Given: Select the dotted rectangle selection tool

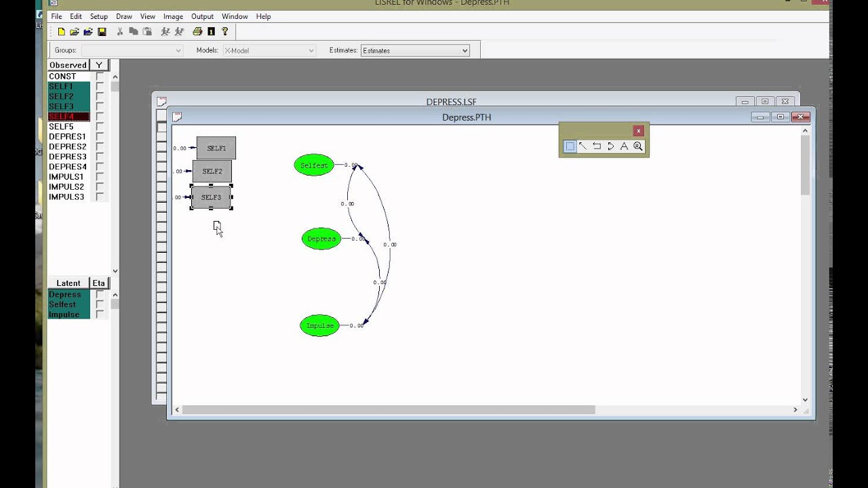Looking at the screenshot, I should coord(570,146).
